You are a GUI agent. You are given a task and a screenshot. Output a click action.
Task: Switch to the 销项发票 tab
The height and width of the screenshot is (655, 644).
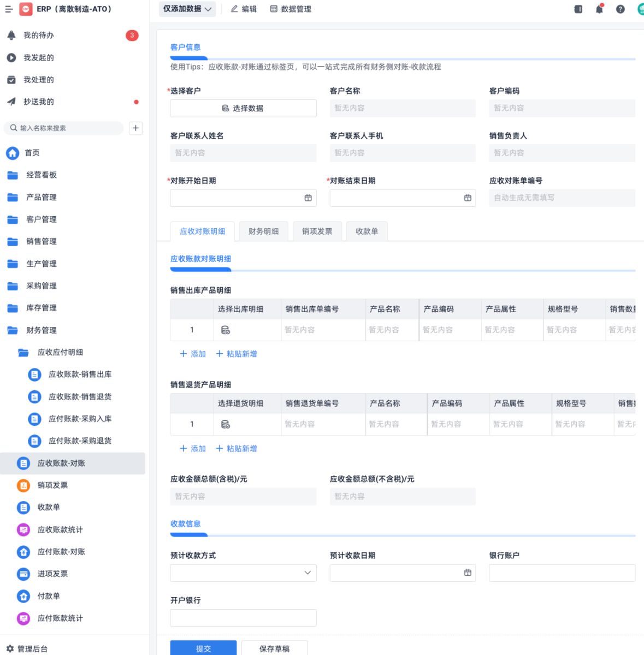click(317, 231)
